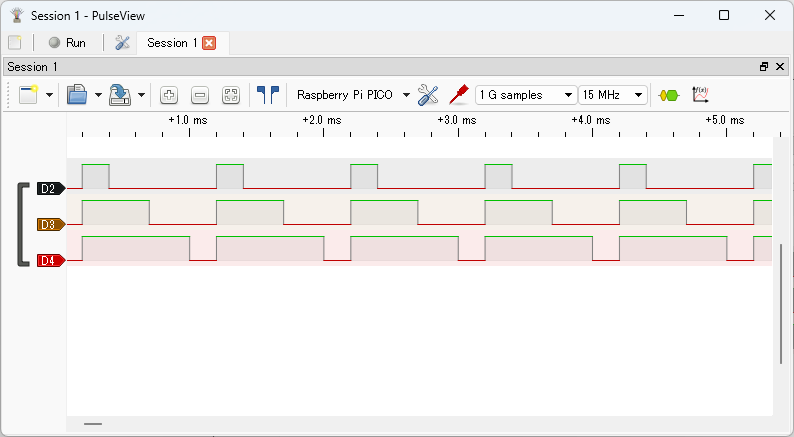The image size is (794, 437).
Task: Zoom to fit the full capture
Action: (x=231, y=95)
